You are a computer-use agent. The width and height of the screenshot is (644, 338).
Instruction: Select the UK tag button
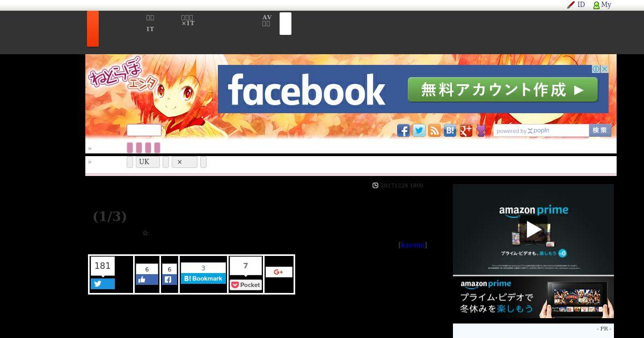(x=148, y=162)
